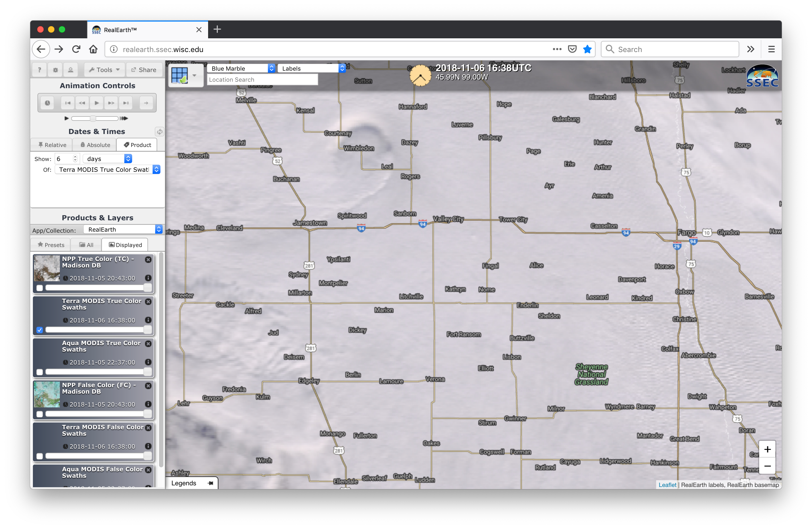Adjust the animation speed slider

click(95, 118)
